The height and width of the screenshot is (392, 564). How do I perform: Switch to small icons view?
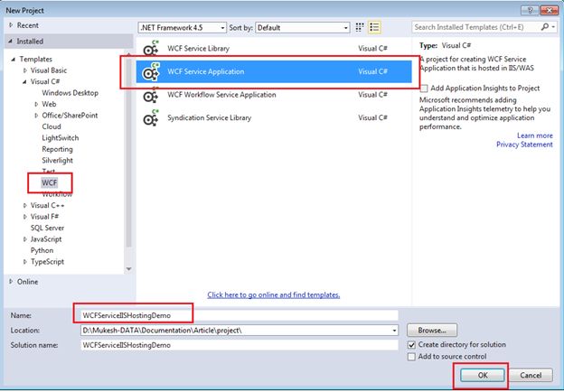point(360,27)
